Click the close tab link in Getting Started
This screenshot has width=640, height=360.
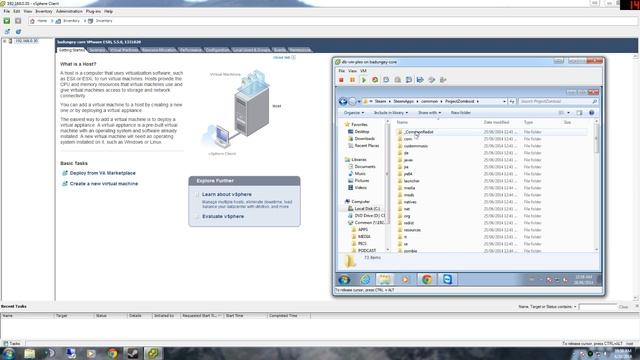coord(284,58)
